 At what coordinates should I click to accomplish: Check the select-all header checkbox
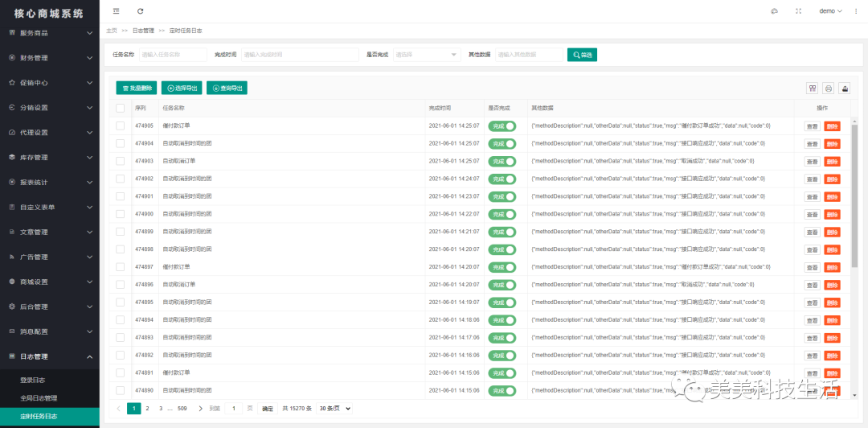120,108
